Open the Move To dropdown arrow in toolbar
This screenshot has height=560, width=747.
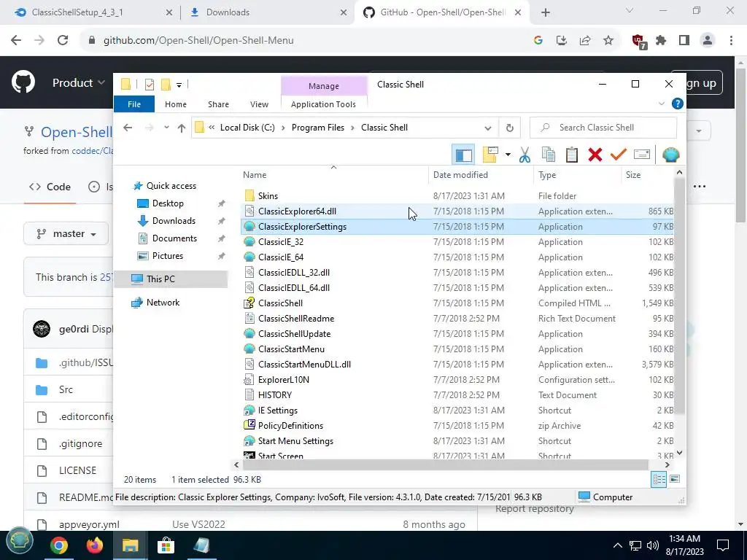[x=508, y=155]
